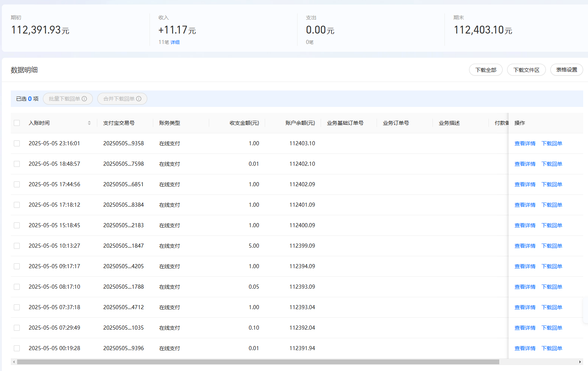
Task: Select the checkbox for the 10:13:27 transaction
Action: tap(17, 246)
